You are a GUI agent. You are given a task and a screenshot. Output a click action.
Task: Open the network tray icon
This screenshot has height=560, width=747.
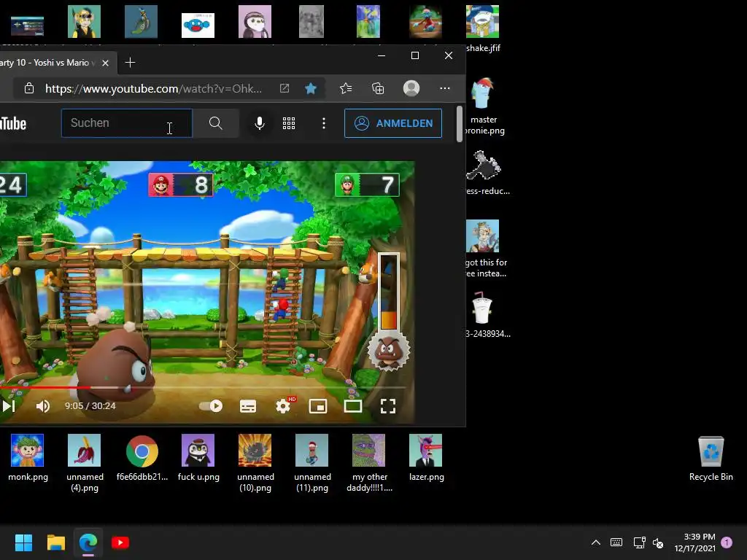click(x=639, y=542)
